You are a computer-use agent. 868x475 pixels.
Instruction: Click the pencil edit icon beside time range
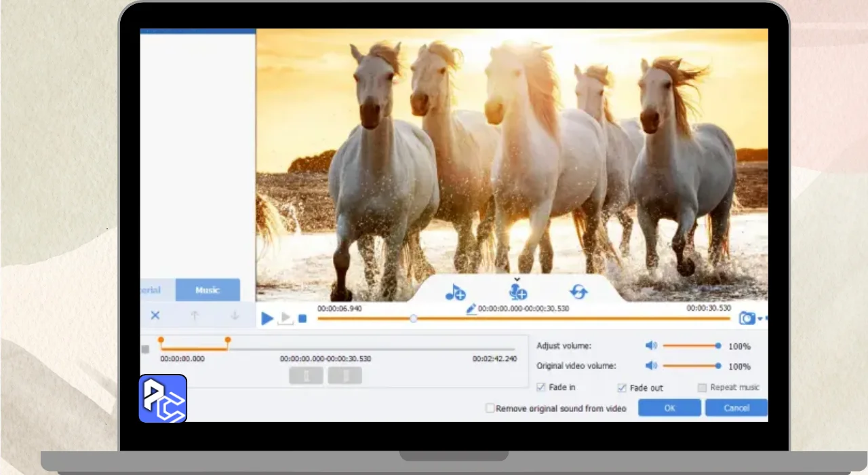click(471, 309)
